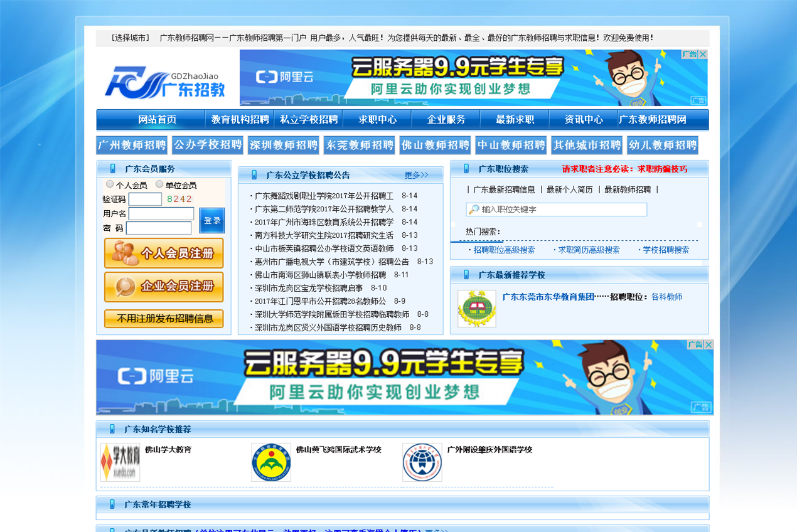Click the 用户名 input field
797x532 pixels.
point(161,214)
